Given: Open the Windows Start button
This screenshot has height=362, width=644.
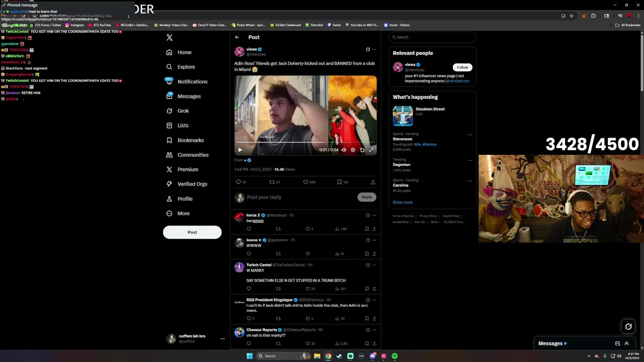Looking at the screenshot, I should click(249, 356).
